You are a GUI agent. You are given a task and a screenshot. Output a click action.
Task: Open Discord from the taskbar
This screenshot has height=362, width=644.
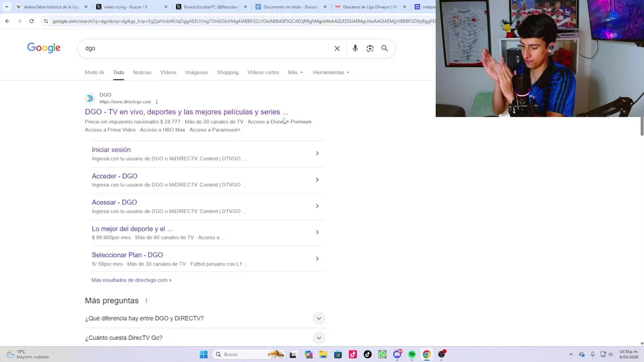[397, 354]
